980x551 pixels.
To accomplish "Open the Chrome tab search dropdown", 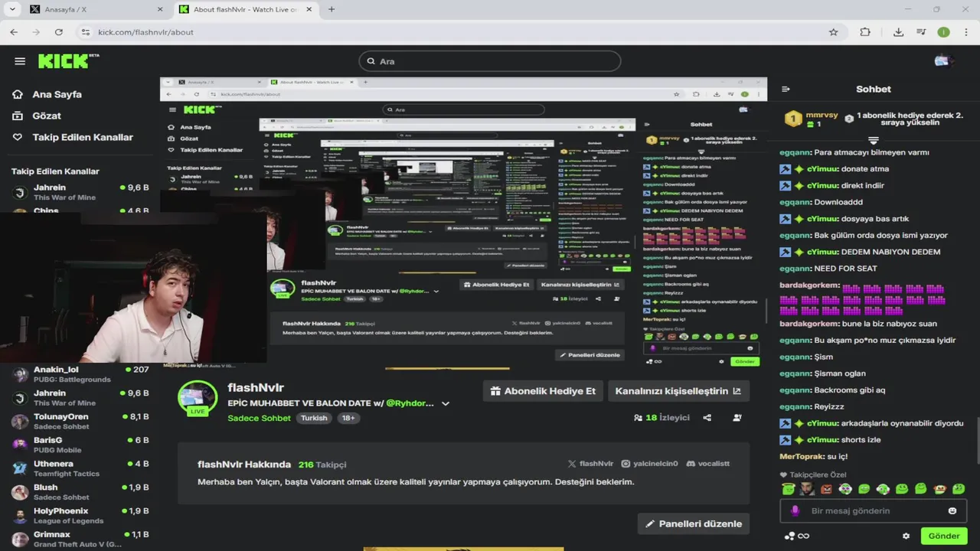I will [11, 9].
